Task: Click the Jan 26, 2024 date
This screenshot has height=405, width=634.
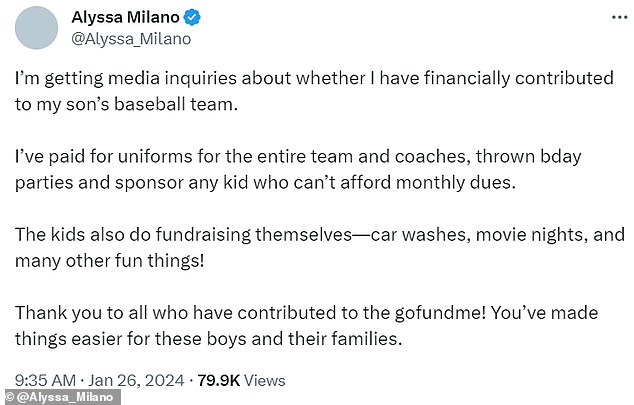Action: 144,379
